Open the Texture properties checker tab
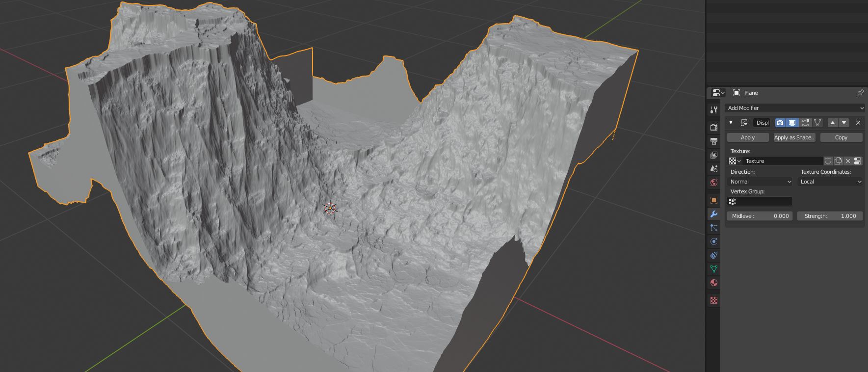Image resolution: width=868 pixels, height=372 pixels. point(714,300)
